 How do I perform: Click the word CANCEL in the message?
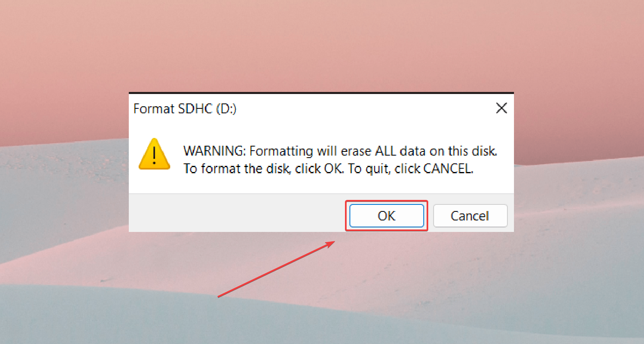tap(448, 169)
